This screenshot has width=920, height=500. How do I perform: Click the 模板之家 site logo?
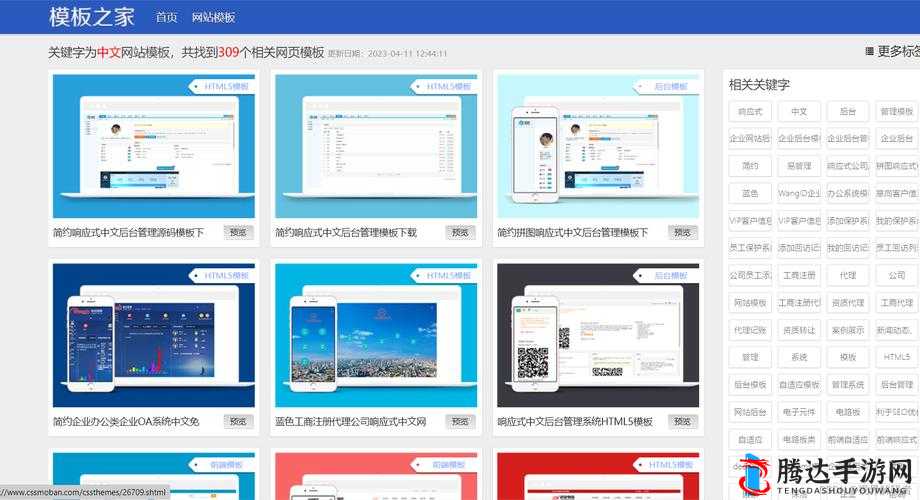(92, 17)
